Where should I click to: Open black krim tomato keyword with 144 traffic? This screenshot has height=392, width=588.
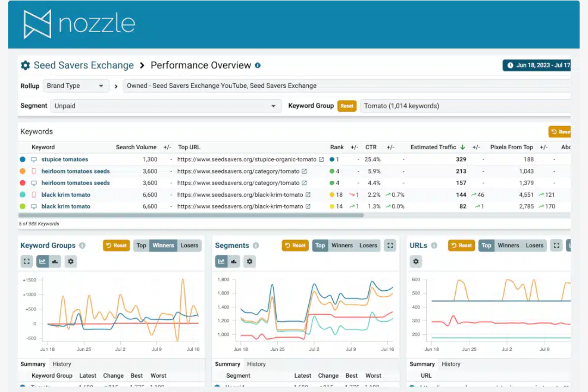66,195
